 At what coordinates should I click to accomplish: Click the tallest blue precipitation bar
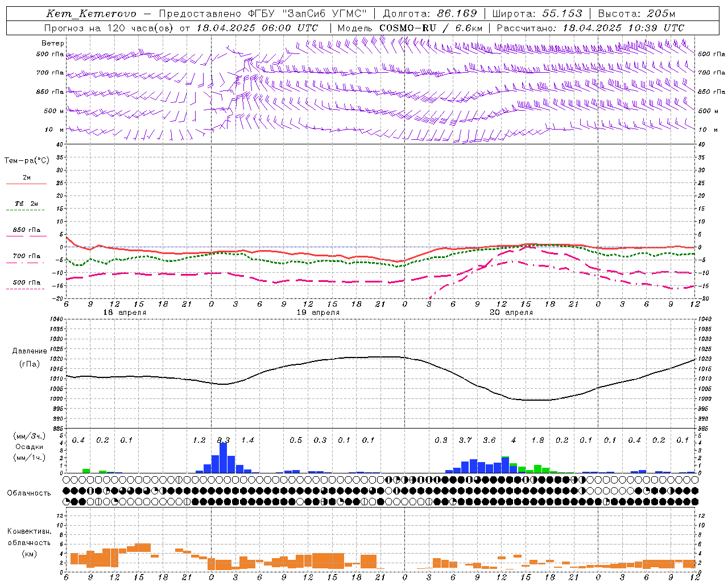[224, 458]
